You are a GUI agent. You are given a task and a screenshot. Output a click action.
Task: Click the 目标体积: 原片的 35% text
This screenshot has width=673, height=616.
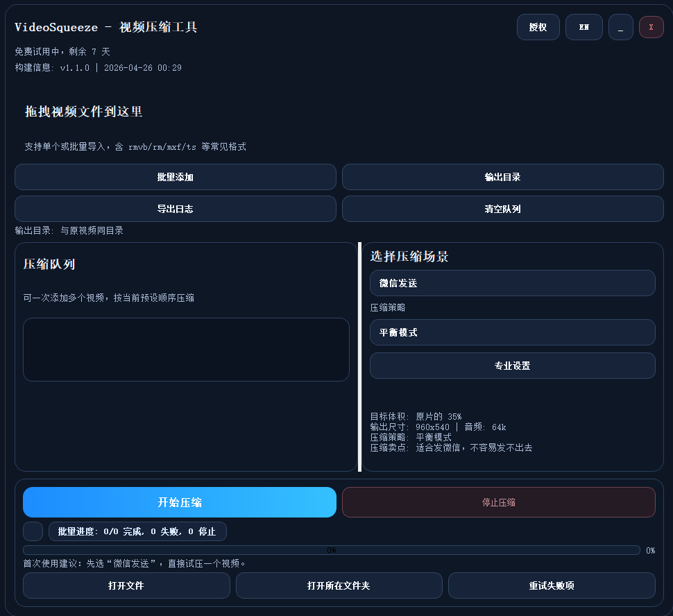pyautogui.click(x=416, y=416)
